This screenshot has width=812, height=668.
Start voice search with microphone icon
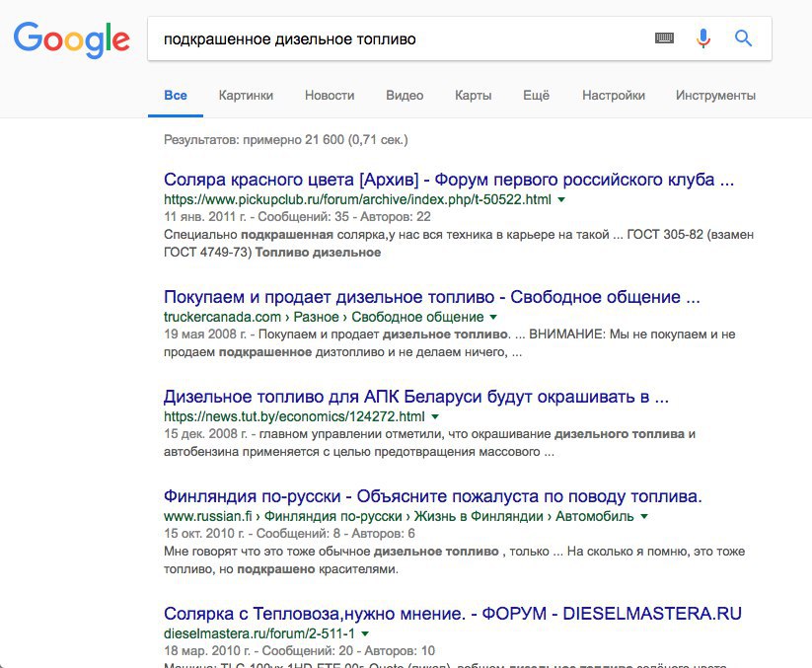coord(702,38)
